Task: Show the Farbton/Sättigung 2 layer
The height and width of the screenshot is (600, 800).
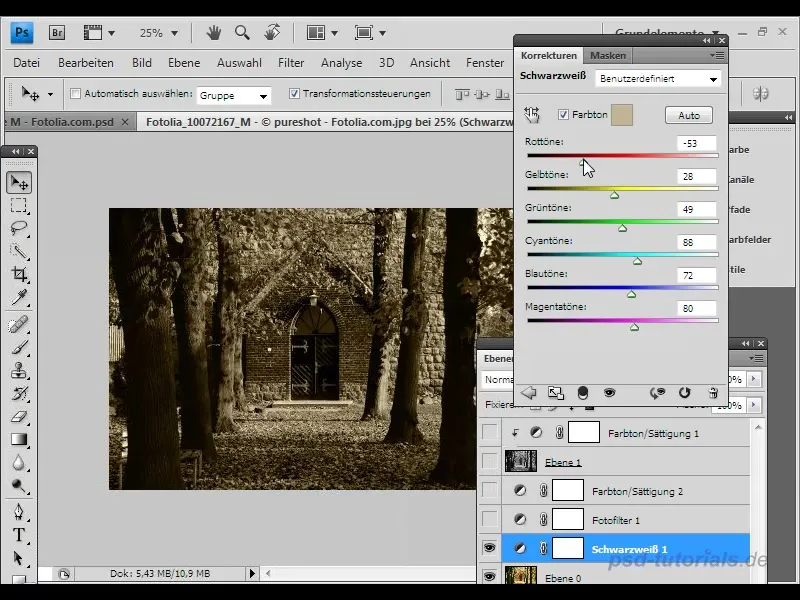Action: coord(489,491)
